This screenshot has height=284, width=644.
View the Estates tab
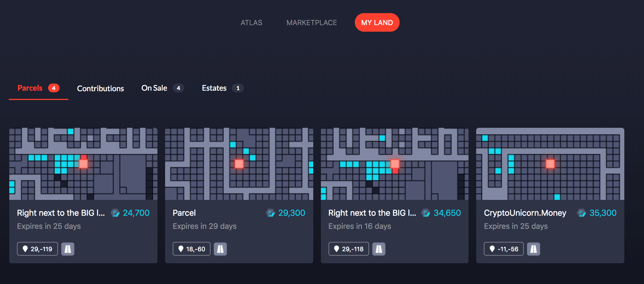[x=223, y=88]
